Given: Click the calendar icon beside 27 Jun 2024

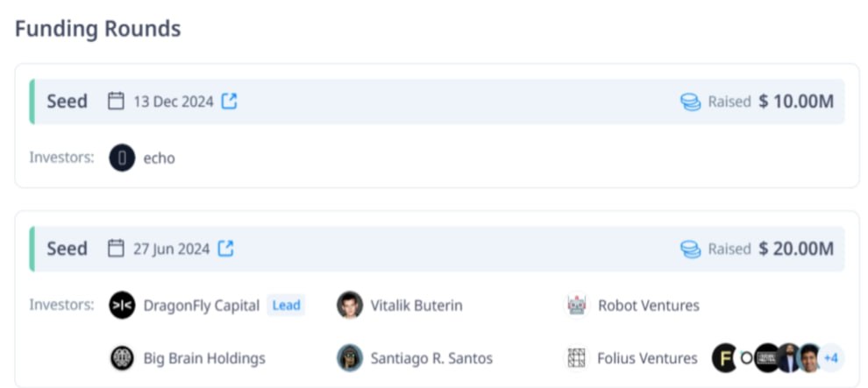Looking at the screenshot, I should tap(116, 248).
